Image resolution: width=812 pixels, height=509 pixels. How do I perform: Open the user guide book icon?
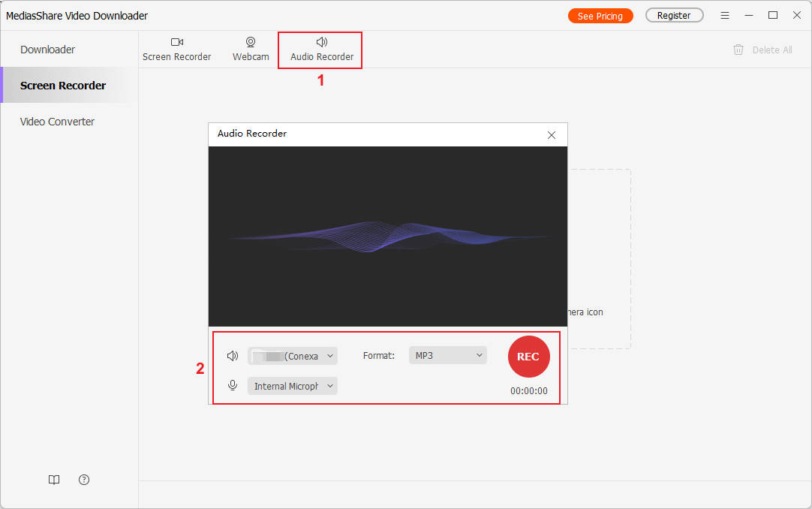pyautogui.click(x=54, y=480)
